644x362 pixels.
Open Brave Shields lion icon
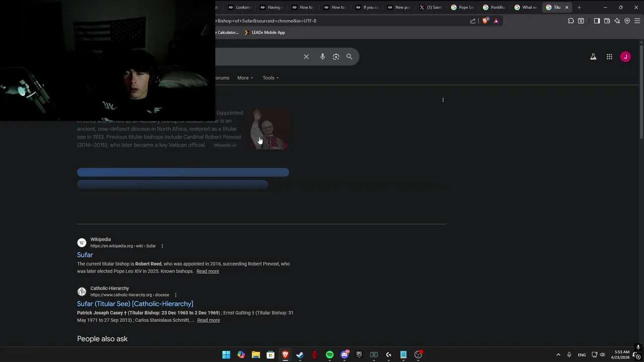click(486, 21)
